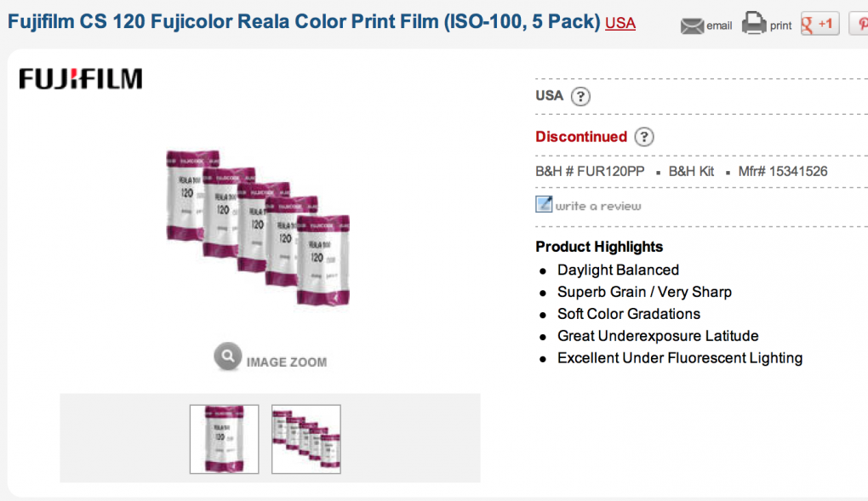Screen dimensions: 868x501
Task: Select the five-pack film rolls thumbnail
Action: click(306, 439)
